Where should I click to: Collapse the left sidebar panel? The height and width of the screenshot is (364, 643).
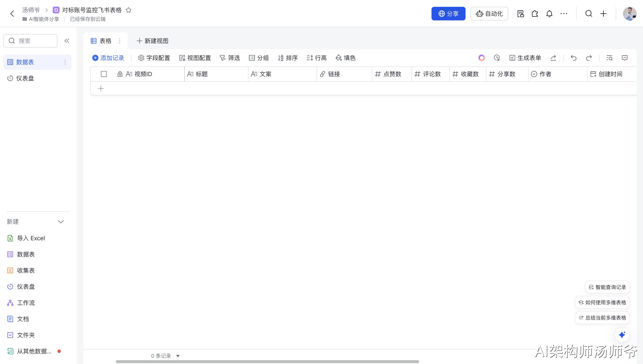[67, 41]
